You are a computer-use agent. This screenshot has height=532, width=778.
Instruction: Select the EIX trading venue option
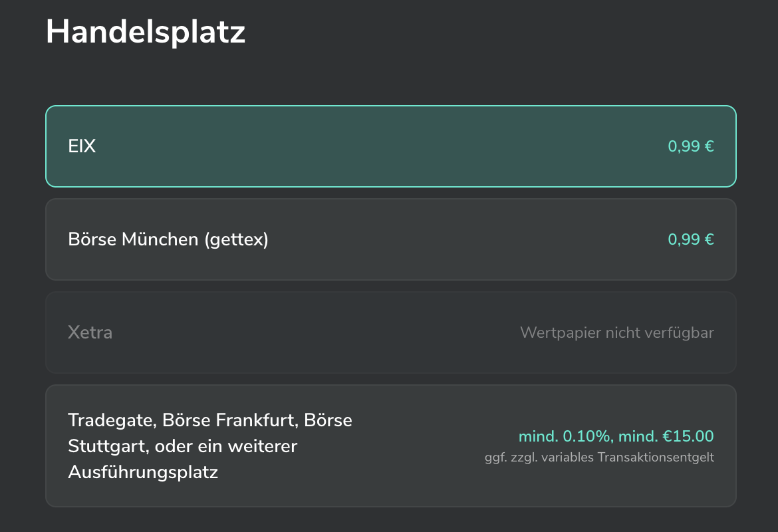pyautogui.click(x=390, y=146)
